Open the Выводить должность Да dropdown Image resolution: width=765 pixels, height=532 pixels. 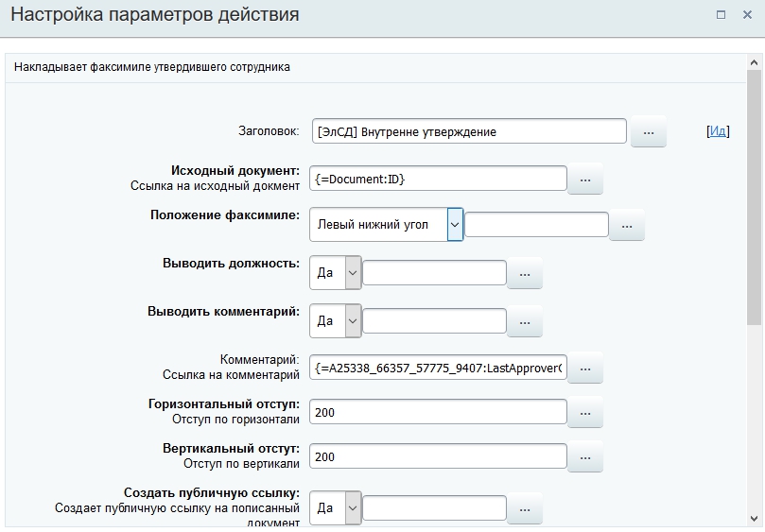353,273
